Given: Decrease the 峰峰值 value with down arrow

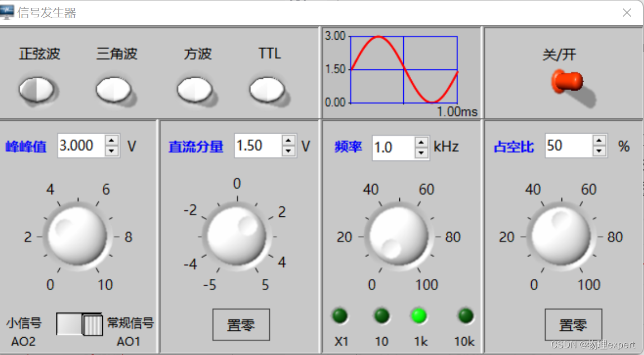Looking at the screenshot, I should click(112, 151).
